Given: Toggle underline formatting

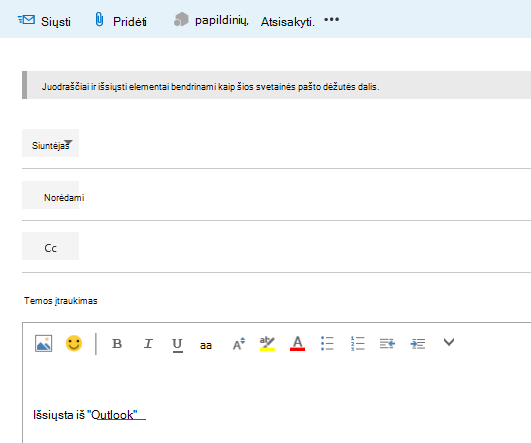Looking at the screenshot, I should 177,345.
